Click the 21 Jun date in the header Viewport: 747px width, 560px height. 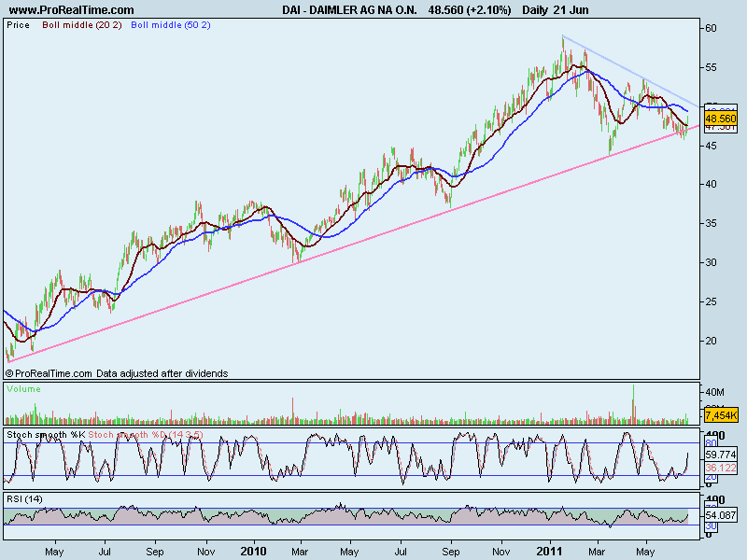571,10
